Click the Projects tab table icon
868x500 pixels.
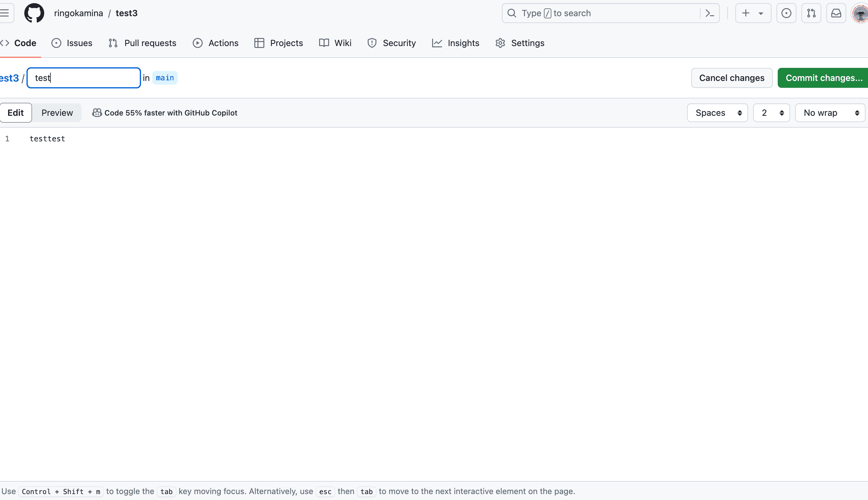[259, 43]
